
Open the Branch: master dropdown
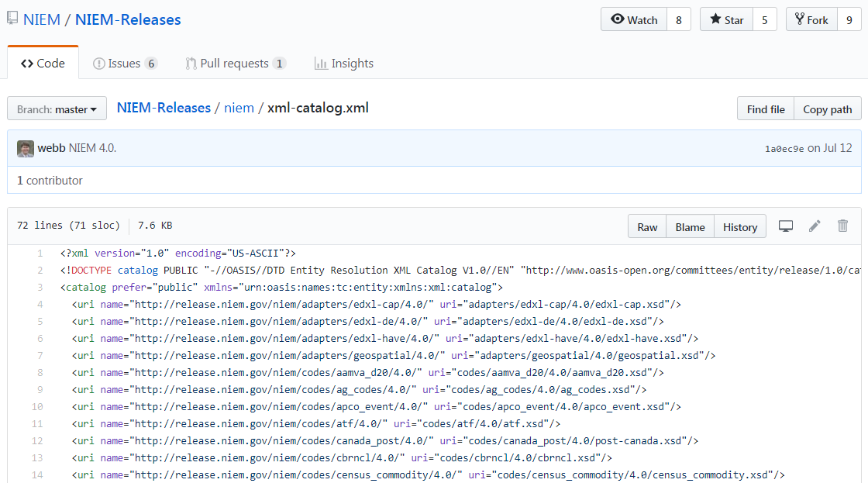57,109
